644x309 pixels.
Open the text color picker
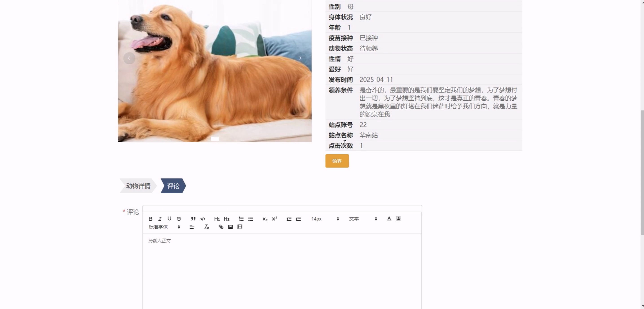coord(389,219)
